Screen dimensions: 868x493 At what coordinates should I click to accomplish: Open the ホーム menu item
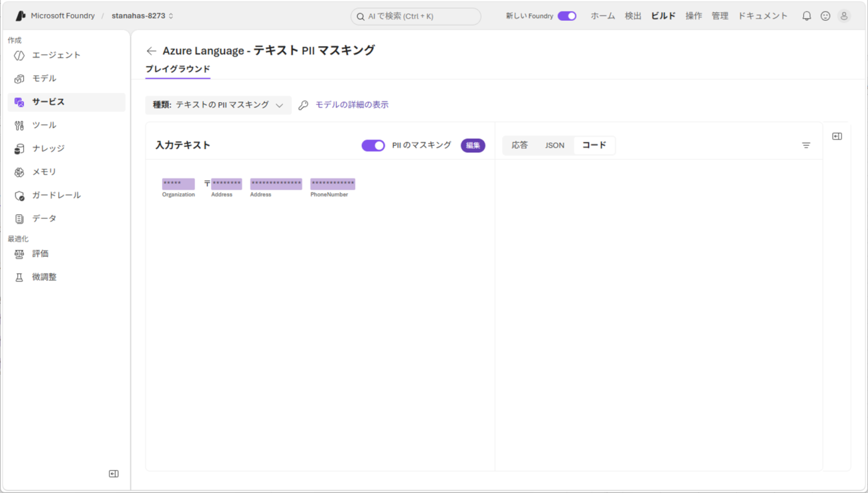coord(602,16)
